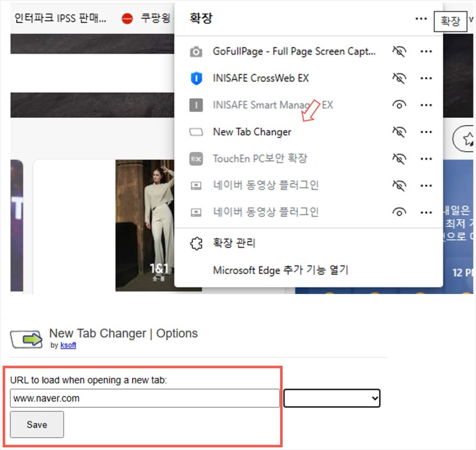
Task: Show GoFullPage using its eye toggle
Action: tap(399, 51)
